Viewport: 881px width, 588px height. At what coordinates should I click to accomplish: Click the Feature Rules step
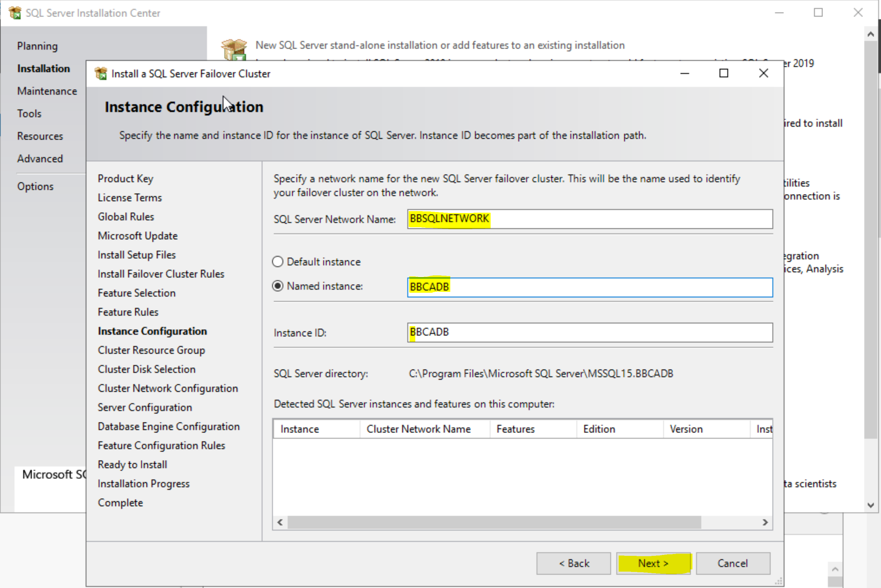point(128,312)
